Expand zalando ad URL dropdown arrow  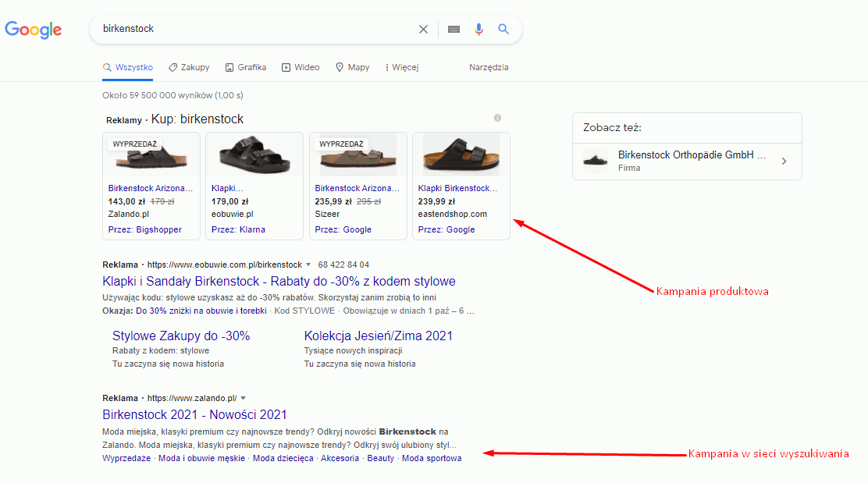[x=243, y=398]
